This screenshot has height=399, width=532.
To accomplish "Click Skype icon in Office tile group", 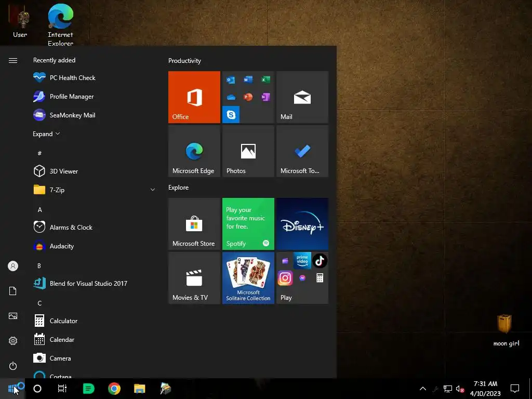I will click(x=231, y=114).
